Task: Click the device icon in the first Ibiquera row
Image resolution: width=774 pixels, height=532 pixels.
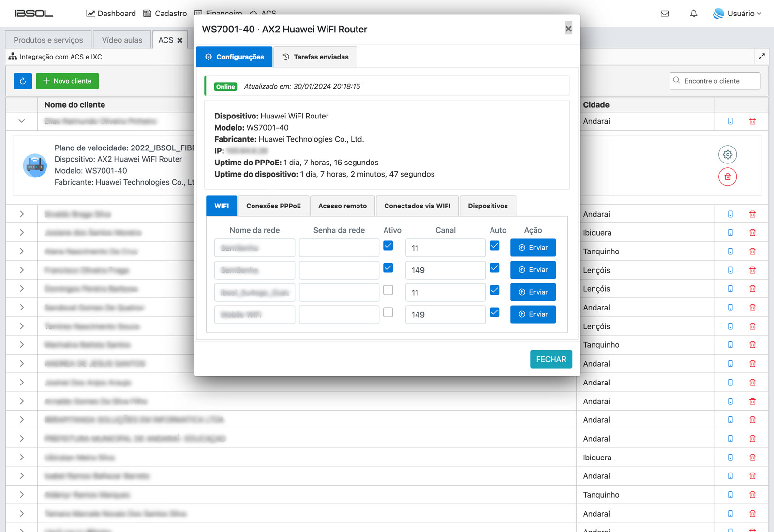Action: tap(730, 233)
